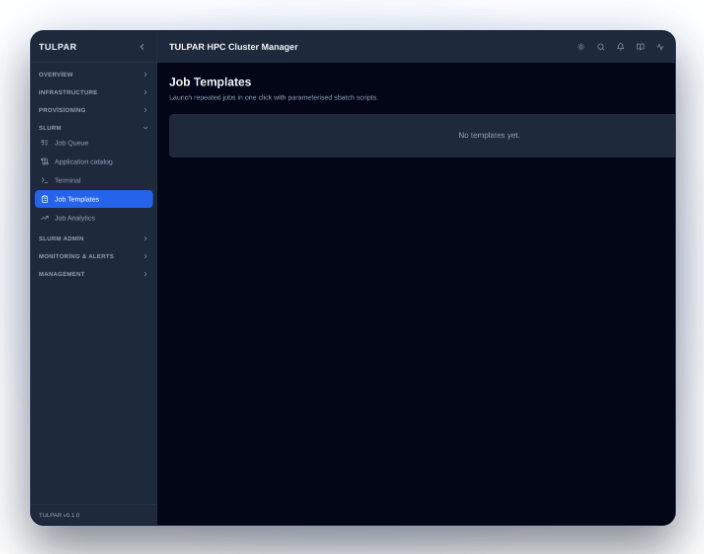This screenshot has height=554, width=704.
Task: Expand Monitoring & Alerts section
Action: click(x=93, y=256)
